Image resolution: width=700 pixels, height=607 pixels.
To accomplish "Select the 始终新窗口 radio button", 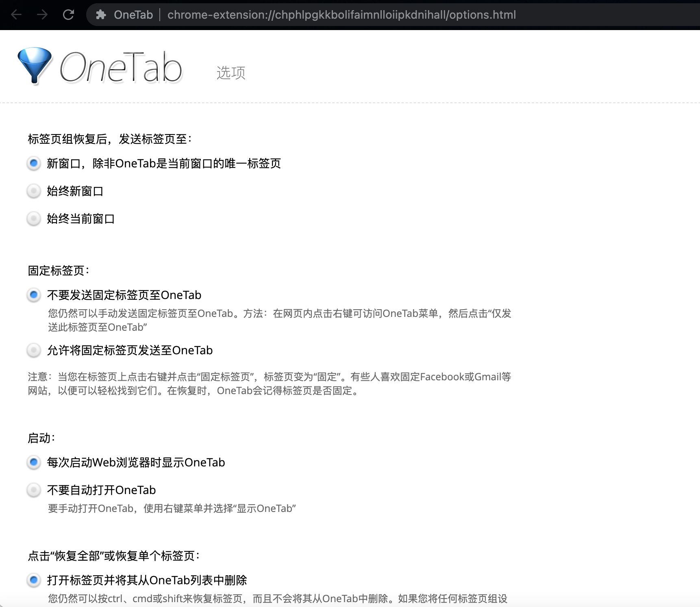I will click(x=34, y=191).
